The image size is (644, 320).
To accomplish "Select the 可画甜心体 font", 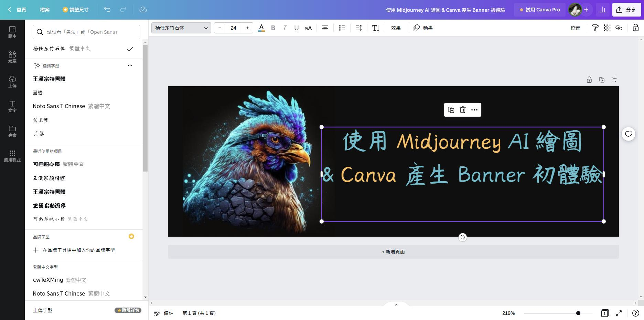I will point(58,164).
